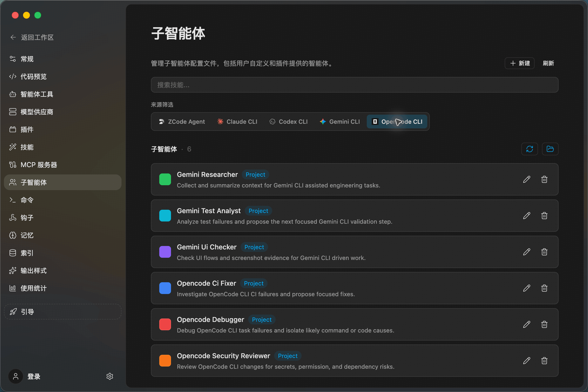Edit the Opencode Debugger agent
The image size is (588, 392).
tap(527, 324)
